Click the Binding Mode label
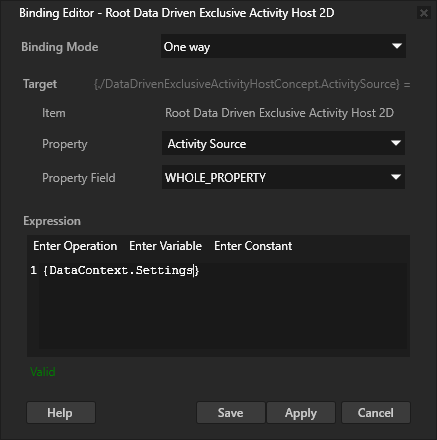 (x=60, y=47)
